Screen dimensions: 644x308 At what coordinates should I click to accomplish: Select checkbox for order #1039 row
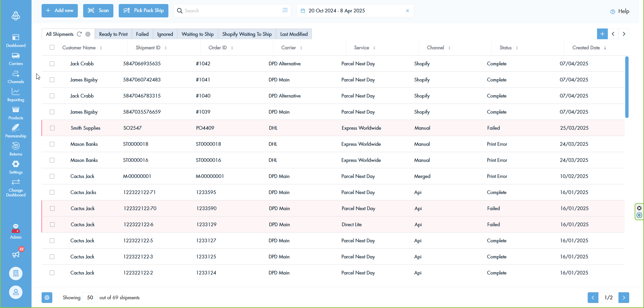click(52, 112)
